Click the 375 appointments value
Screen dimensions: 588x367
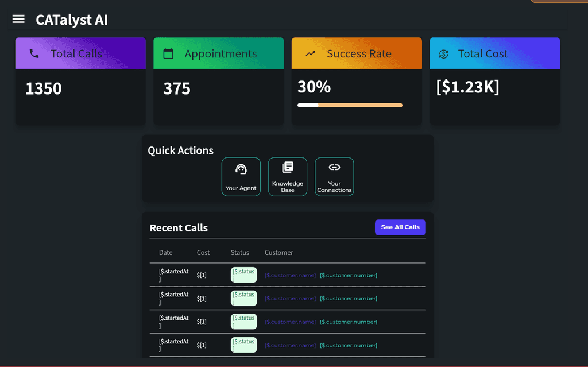[x=177, y=88]
